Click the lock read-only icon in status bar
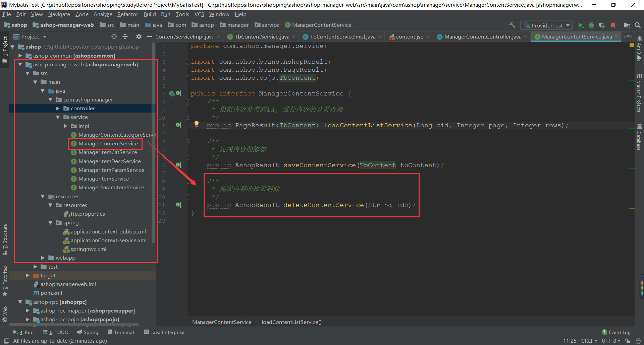Image resolution: width=644 pixels, height=345 pixels. click(628, 341)
